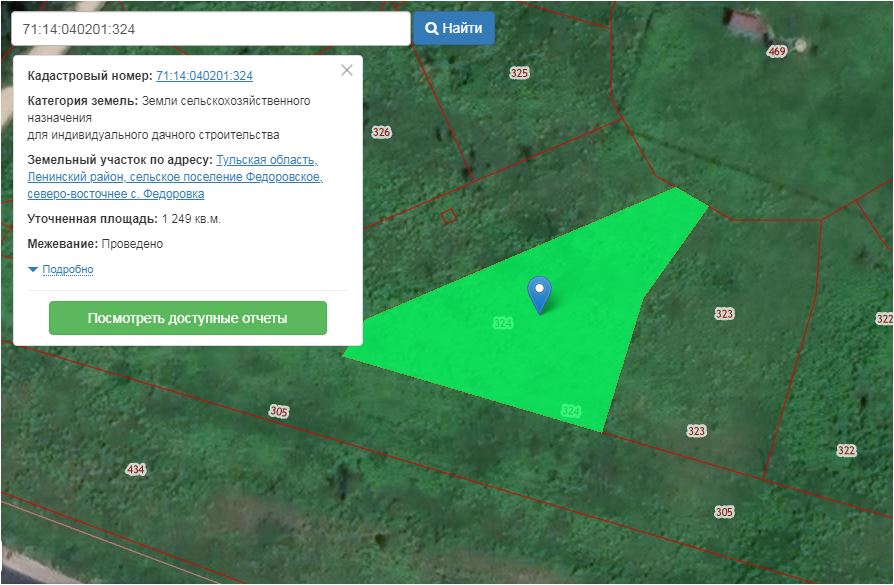Image resolution: width=894 pixels, height=585 pixels.
Task: Click the magnifier icon in Найти button
Action: 432,28
